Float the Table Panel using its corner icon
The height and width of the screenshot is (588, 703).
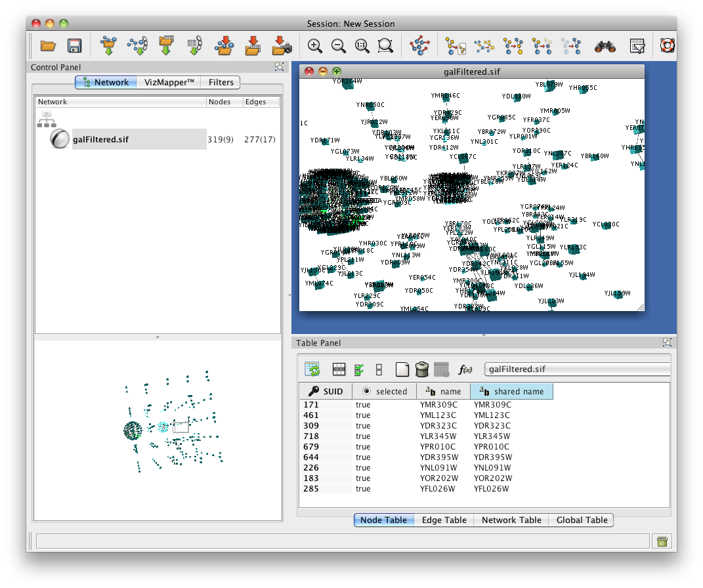667,343
